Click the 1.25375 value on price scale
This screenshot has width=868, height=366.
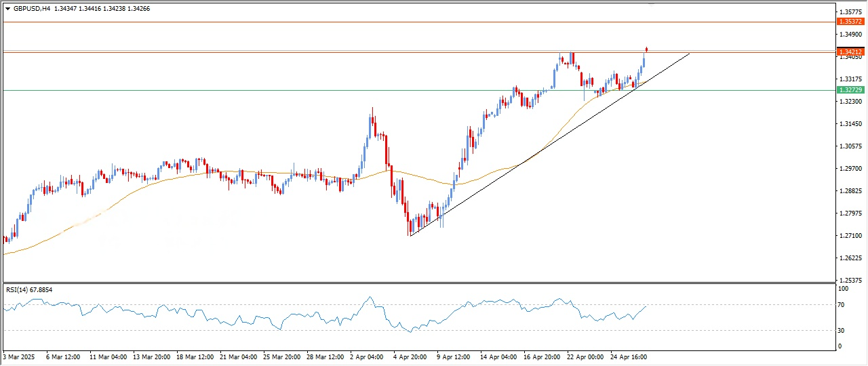point(850,280)
